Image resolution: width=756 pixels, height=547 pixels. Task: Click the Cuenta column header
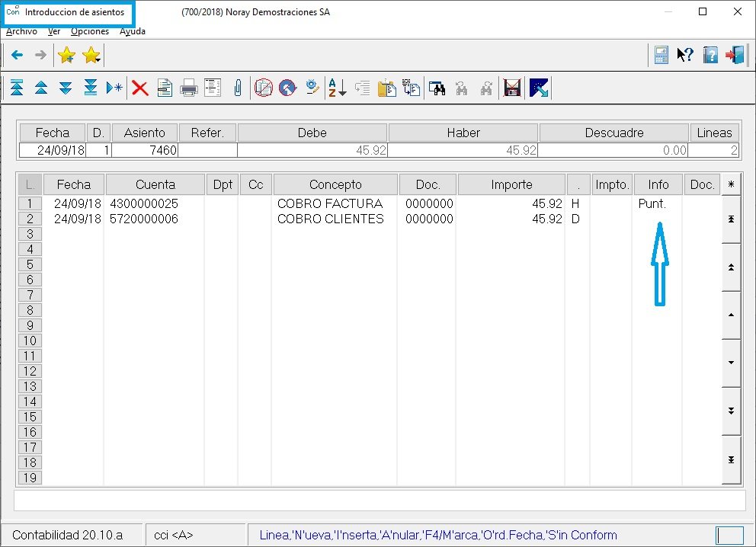click(155, 184)
